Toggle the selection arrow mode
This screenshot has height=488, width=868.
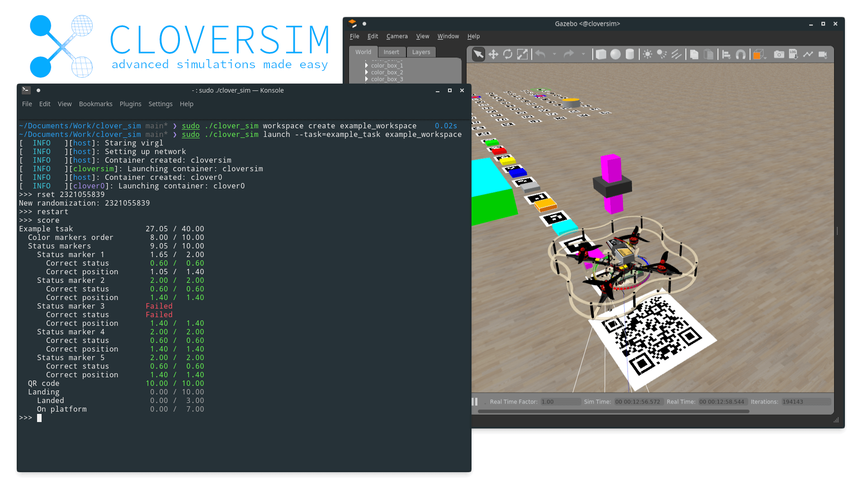coord(478,54)
